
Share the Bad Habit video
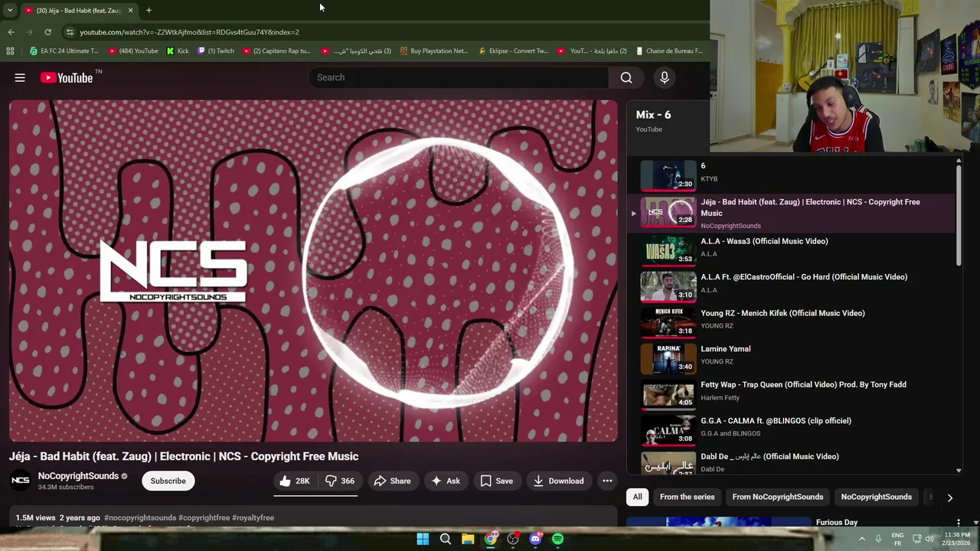(x=392, y=481)
